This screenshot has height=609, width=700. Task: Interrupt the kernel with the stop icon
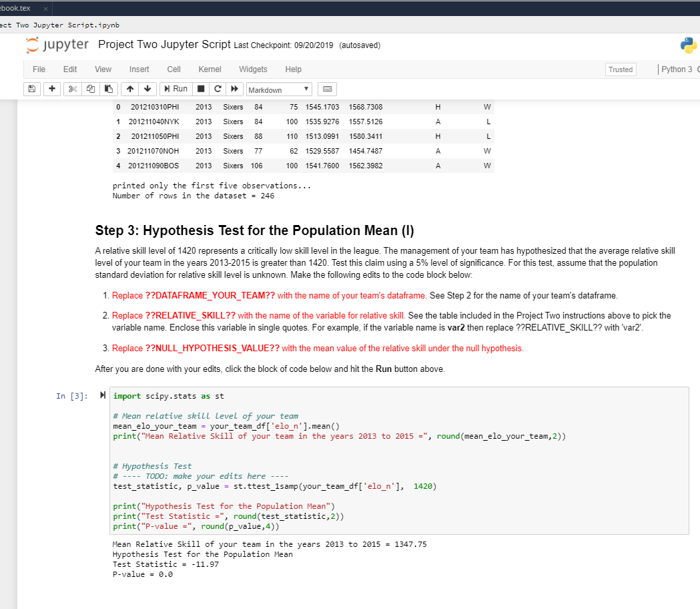pyautogui.click(x=200, y=88)
